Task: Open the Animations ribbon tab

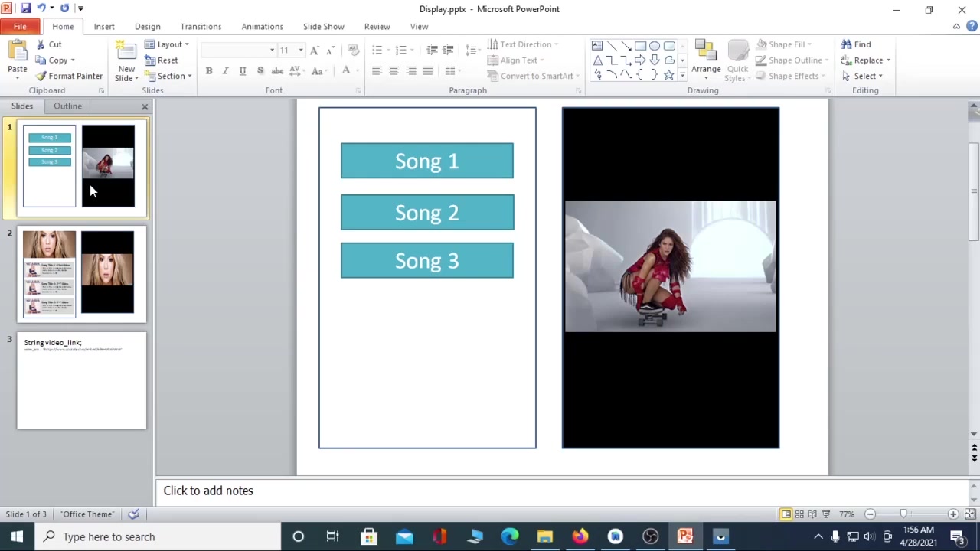Action: pos(262,27)
